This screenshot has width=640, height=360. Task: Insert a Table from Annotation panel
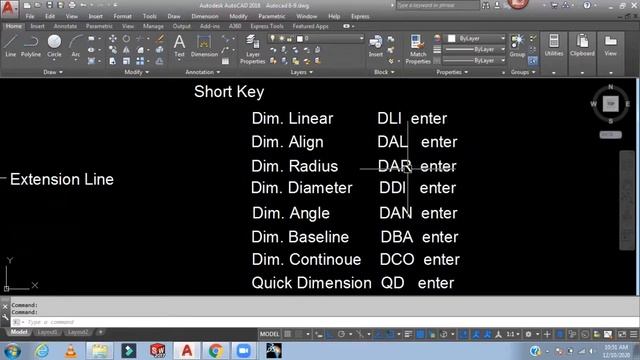[x=225, y=61]
